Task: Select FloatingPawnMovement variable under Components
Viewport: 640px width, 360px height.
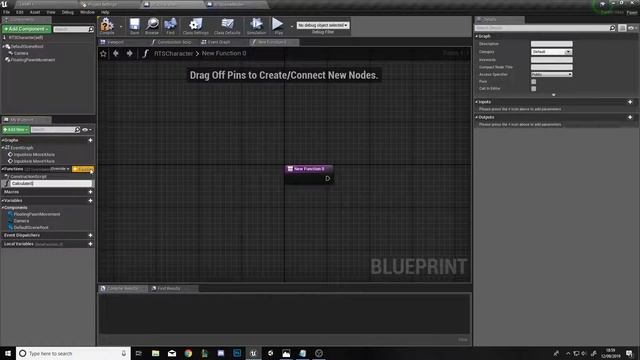Action: 37,214
